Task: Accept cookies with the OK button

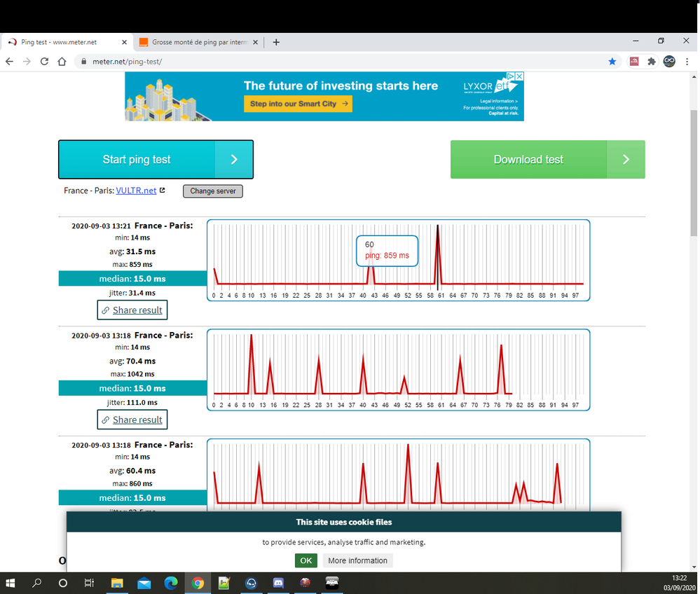Action: tap(306, 560)
